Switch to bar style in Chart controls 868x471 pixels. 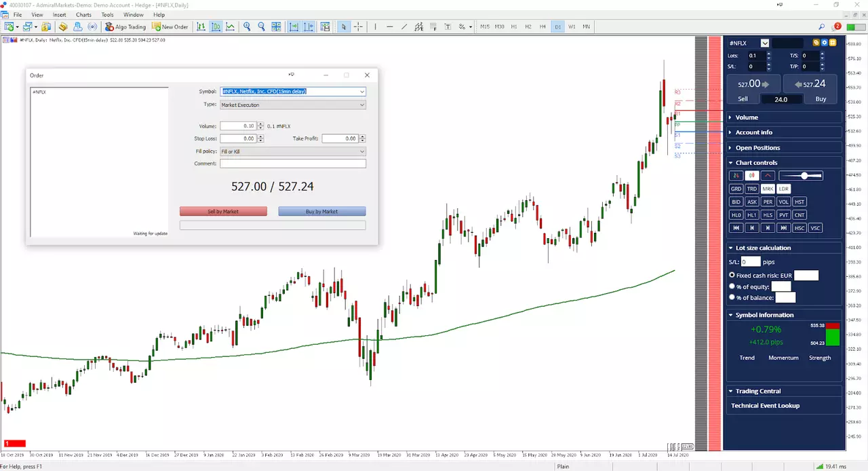(736, 176)
